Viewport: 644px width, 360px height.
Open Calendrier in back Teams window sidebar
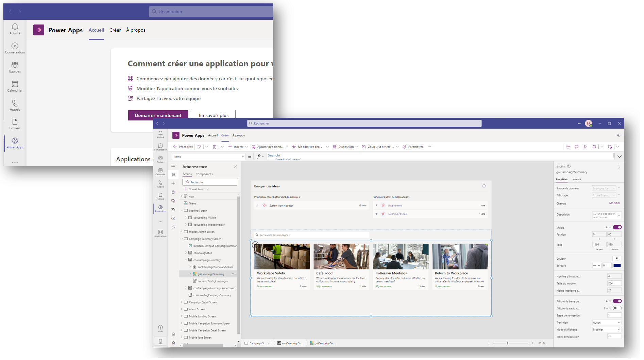pos(15,86)
